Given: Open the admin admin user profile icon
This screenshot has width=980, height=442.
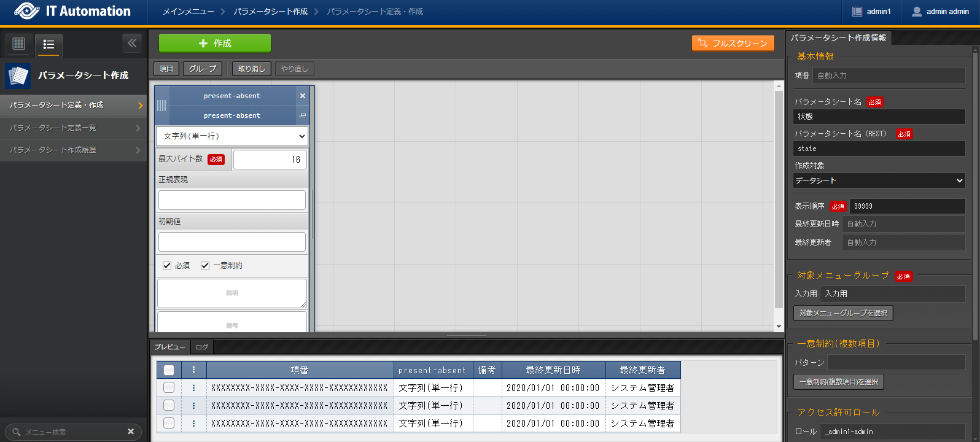Looking at the screenshot, I should [917, 12].
